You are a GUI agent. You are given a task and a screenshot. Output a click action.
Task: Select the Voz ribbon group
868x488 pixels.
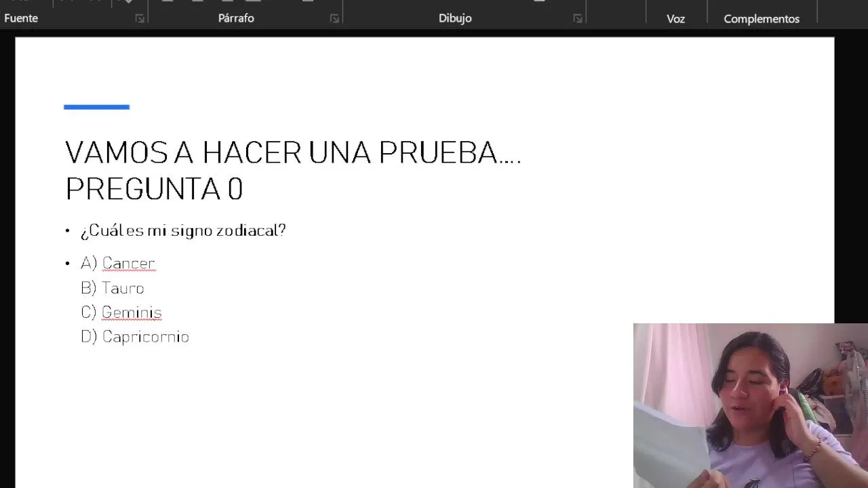click(x=675, y=19)
